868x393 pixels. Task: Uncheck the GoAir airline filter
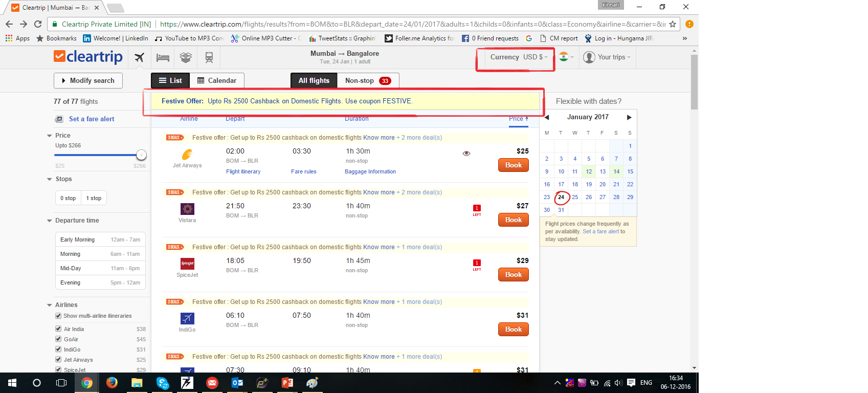pyautogui.click(x=58, y=339)
